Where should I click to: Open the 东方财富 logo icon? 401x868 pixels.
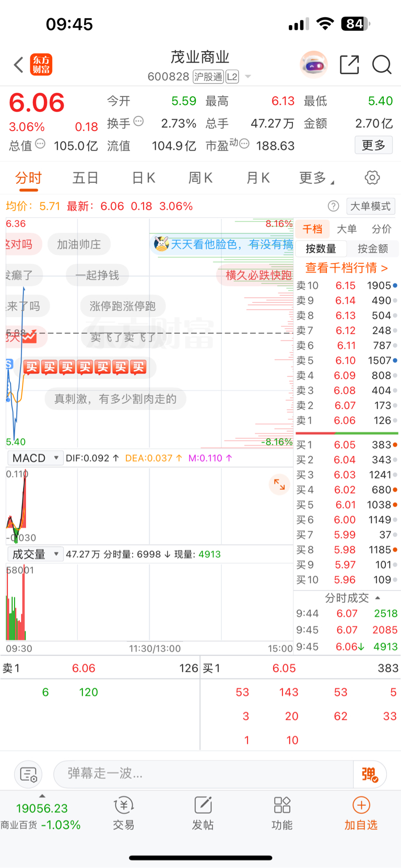(41, 65)
